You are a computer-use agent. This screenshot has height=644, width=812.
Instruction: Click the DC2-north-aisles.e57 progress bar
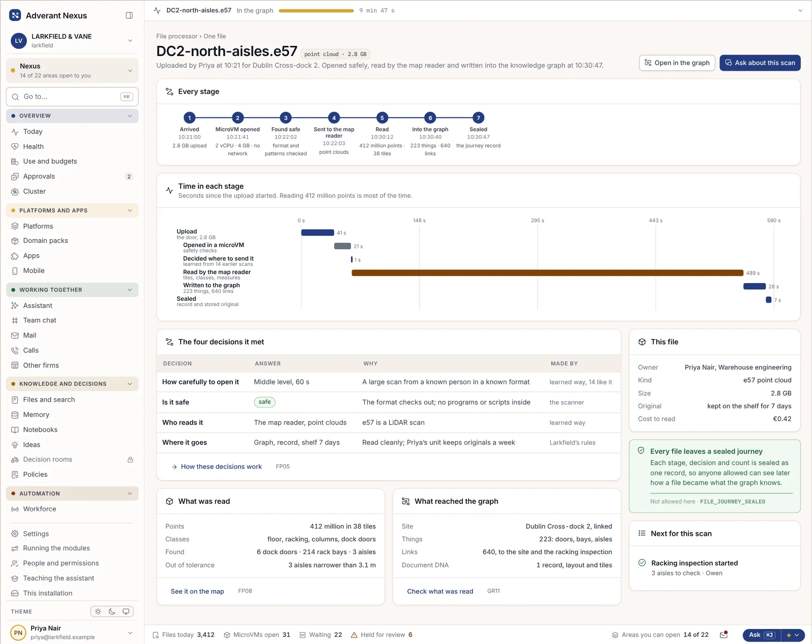pos(316,11)
